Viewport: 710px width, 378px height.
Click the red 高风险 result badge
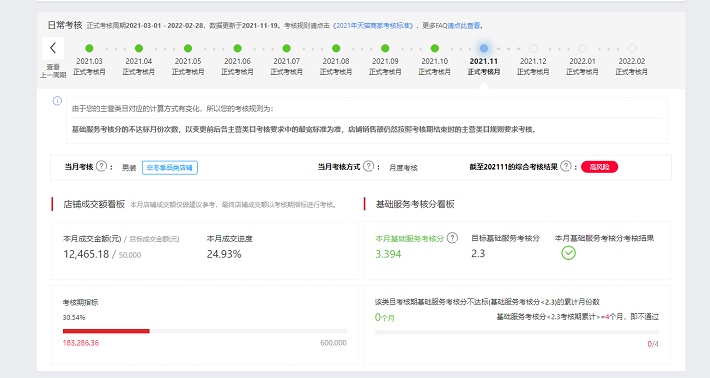click(600, 167)
